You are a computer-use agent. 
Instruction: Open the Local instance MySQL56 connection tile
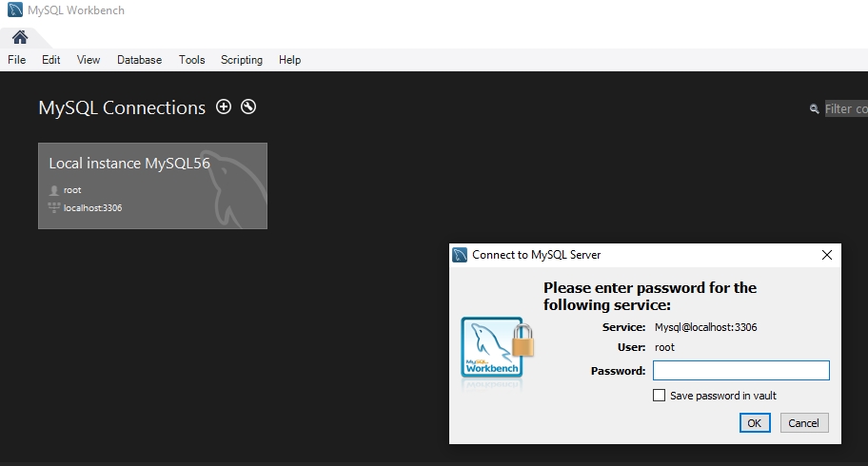point(153,186)
